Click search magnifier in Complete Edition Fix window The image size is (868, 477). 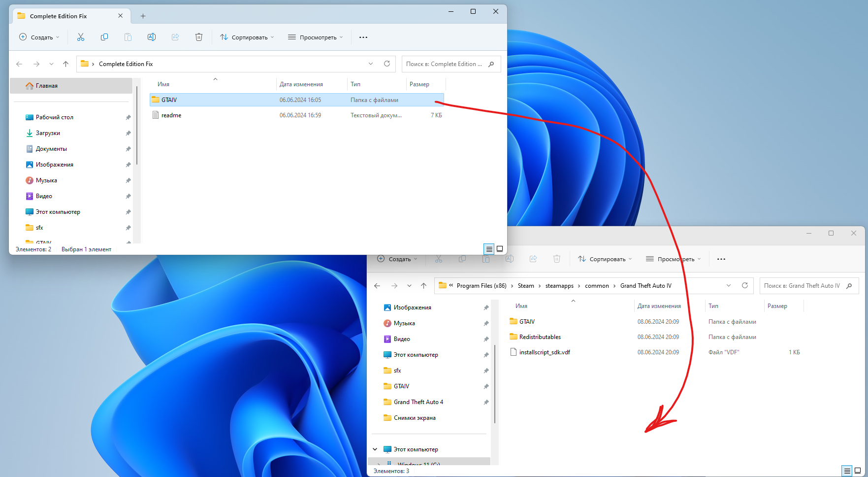pos(491,64)
